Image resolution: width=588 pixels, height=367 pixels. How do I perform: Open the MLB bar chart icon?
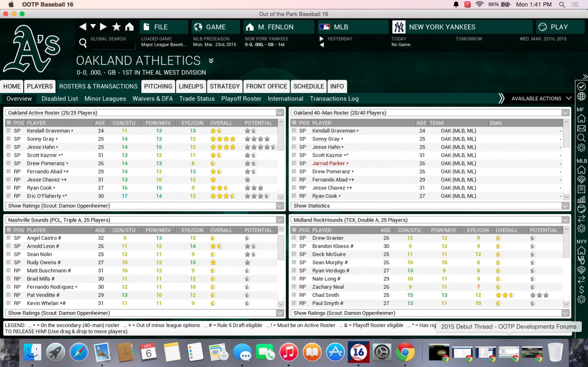pos(581,199)
